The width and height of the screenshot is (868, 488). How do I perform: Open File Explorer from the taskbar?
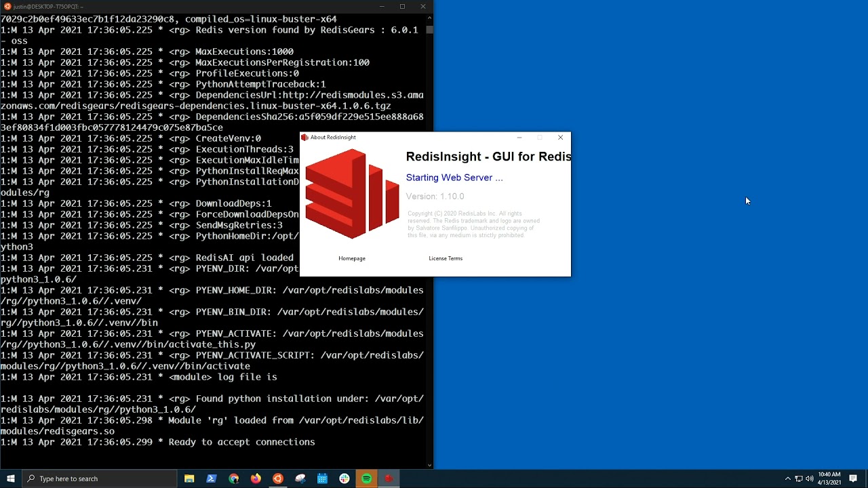[x=189, y=479]
